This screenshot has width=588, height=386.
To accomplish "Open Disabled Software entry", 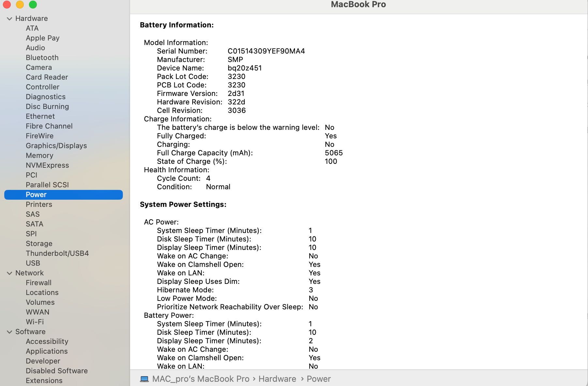I will (x=57, y=371).
